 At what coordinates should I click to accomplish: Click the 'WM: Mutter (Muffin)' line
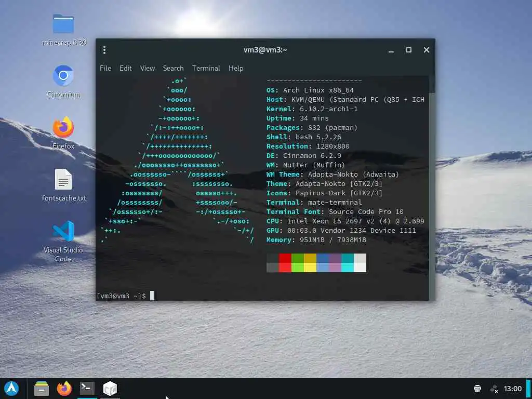click(x=305, y=165)
